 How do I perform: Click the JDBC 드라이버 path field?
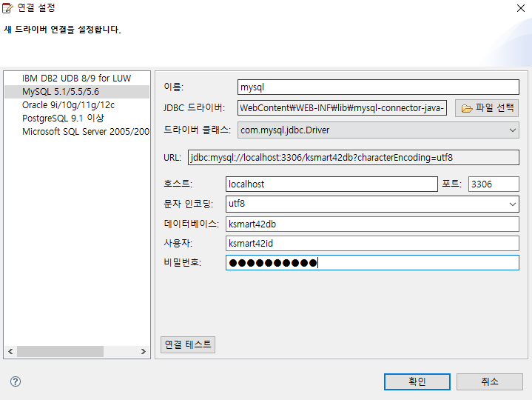pos(342,108)
